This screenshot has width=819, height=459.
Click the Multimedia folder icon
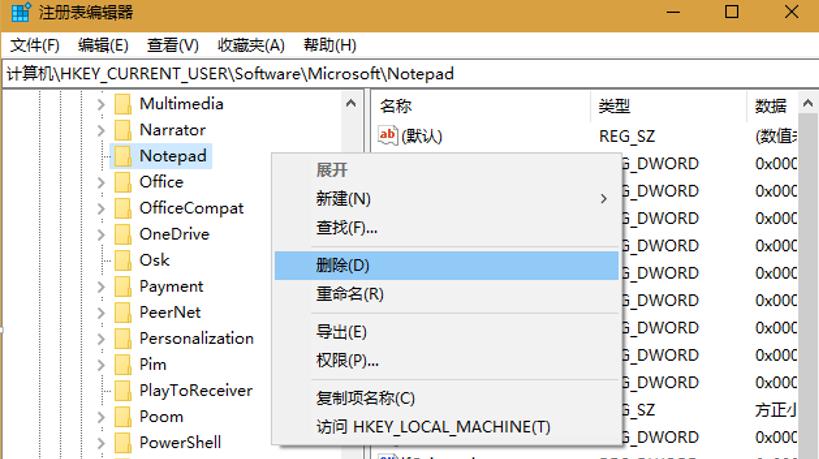point(123,104)
